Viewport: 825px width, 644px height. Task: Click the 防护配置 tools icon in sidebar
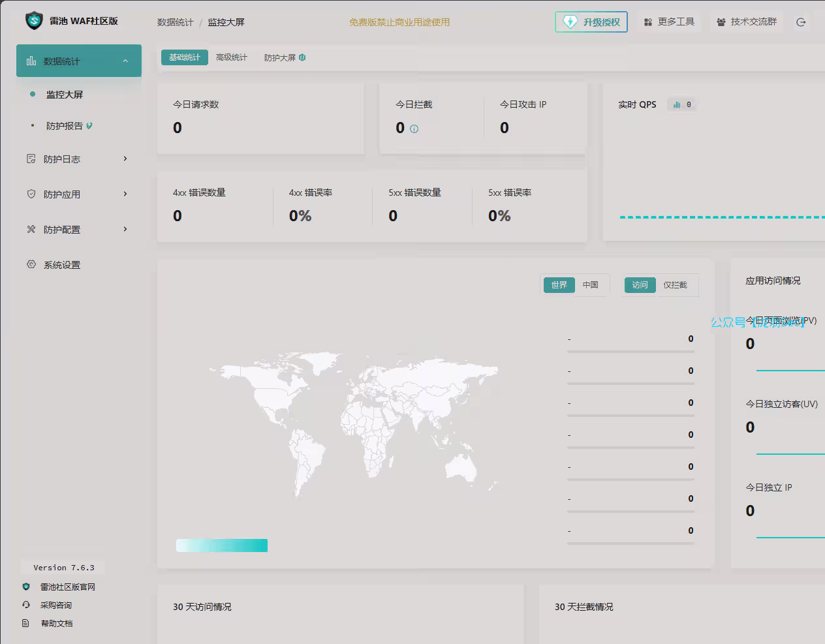31,229
